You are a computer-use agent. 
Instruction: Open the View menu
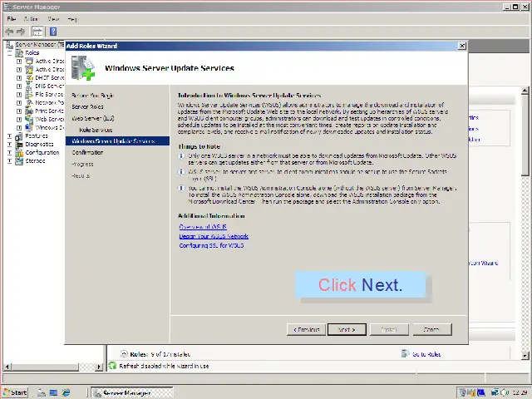(53, 19)
